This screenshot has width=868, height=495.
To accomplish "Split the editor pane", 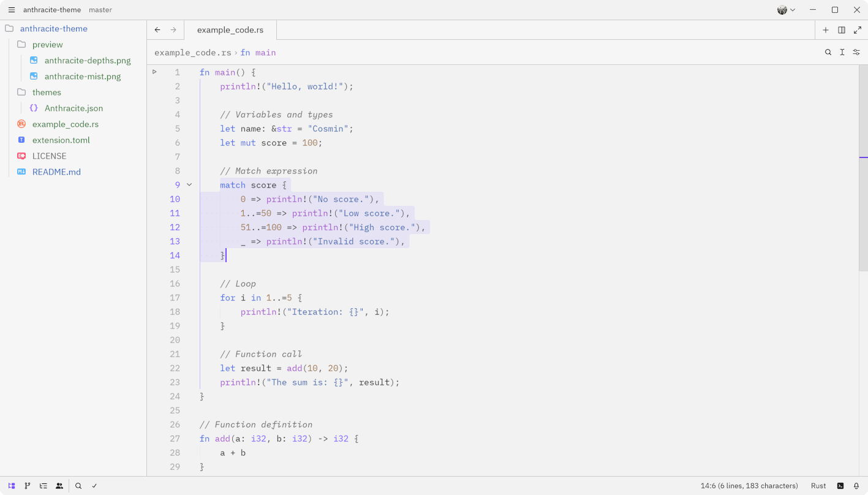I will (x=842, y=30).
